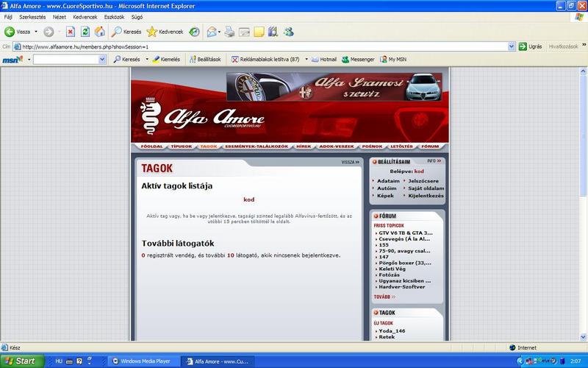Open new member Yoda_146

392,331
